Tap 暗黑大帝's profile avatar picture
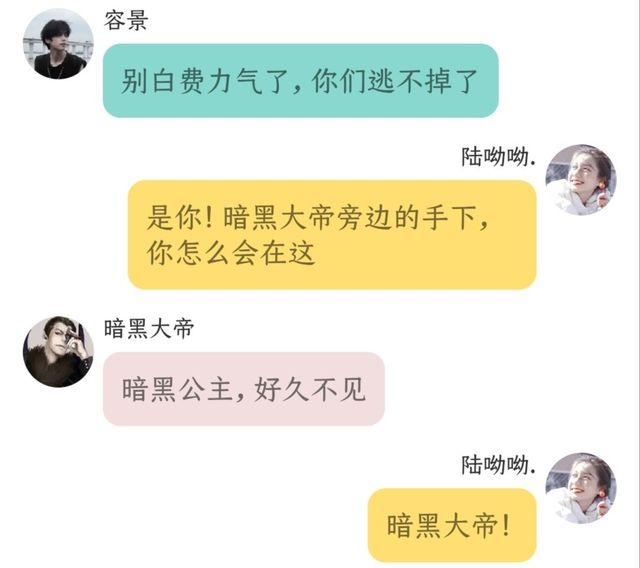640x568 pixels. click(x=58, y=352)
